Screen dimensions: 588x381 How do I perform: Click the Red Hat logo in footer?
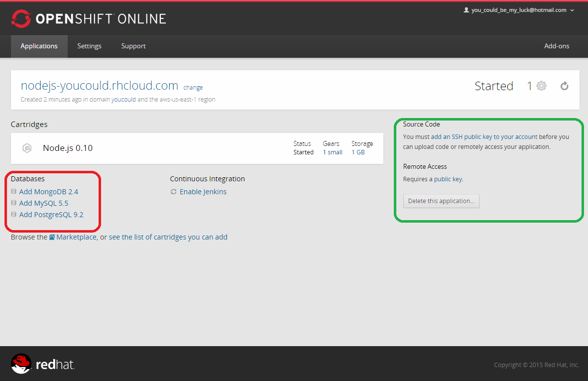(x=43, y=364)
